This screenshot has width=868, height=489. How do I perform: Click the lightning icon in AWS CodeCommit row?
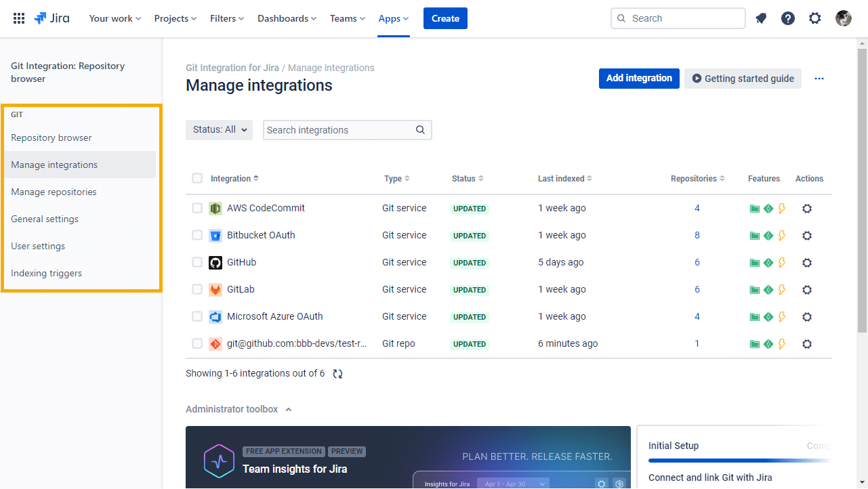coord(781,209)
